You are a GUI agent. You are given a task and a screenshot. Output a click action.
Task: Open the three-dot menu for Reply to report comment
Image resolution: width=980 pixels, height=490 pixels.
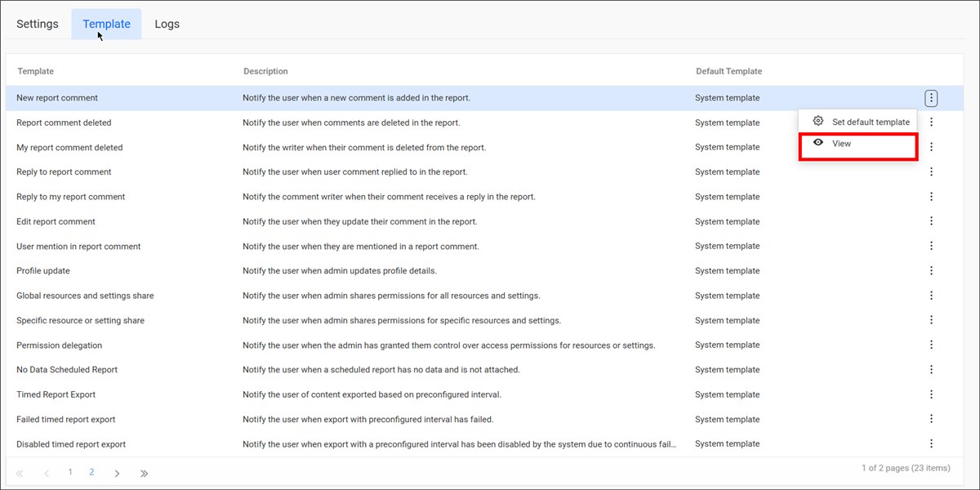coord(931,171)
